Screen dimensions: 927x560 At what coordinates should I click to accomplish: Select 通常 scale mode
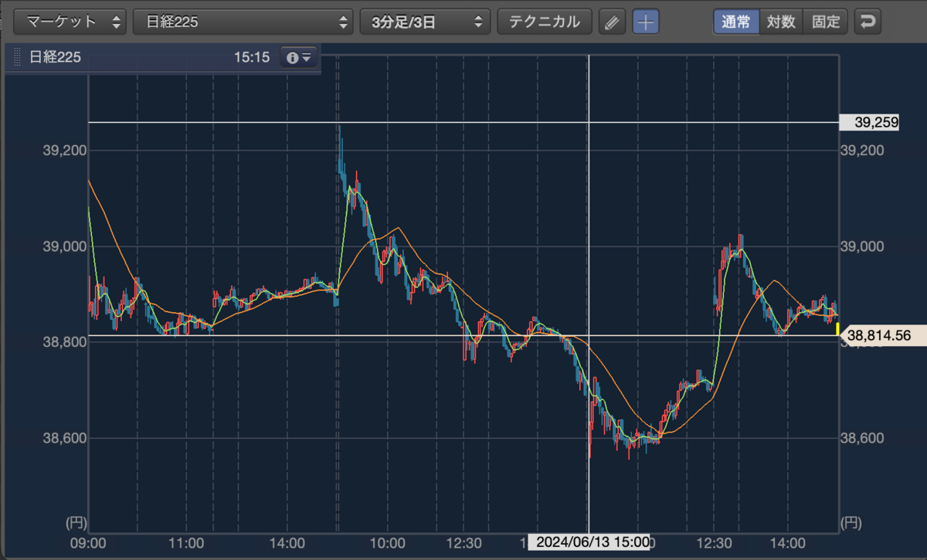pos(736,22)
